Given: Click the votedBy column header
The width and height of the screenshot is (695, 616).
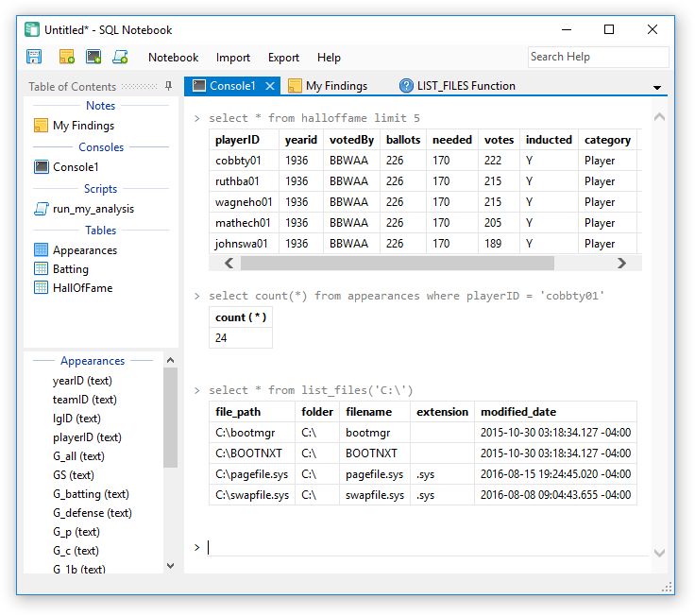Looking at the screenshot, I should point(351,140).
